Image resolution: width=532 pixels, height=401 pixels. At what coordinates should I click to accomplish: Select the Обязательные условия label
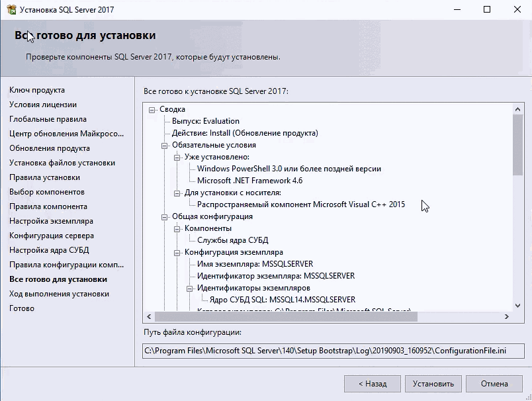[214, 145]
